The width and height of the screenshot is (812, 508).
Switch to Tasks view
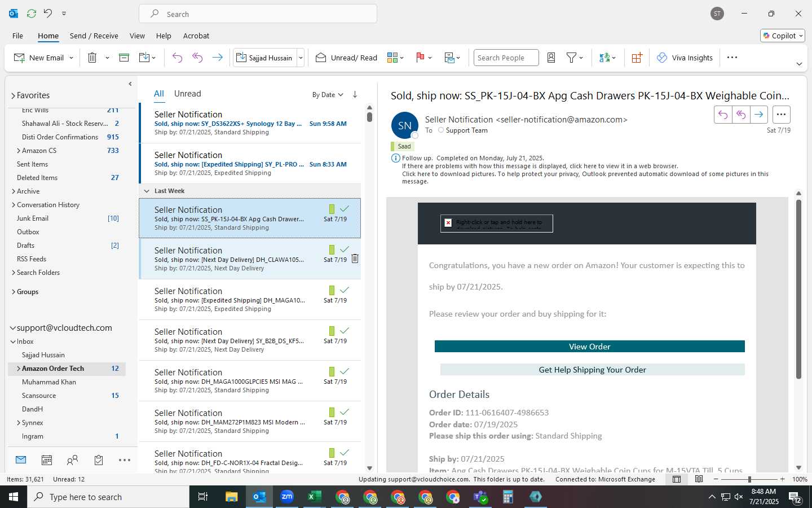[x=99, y=460]
